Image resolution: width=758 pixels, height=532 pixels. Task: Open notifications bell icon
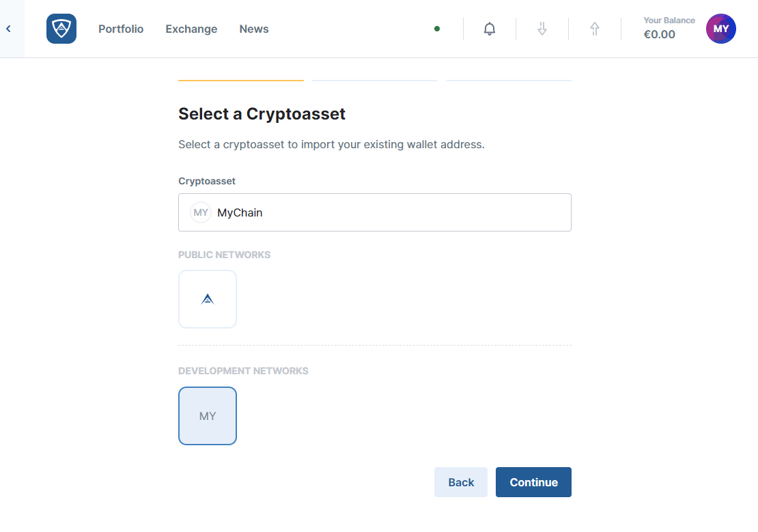490,29
